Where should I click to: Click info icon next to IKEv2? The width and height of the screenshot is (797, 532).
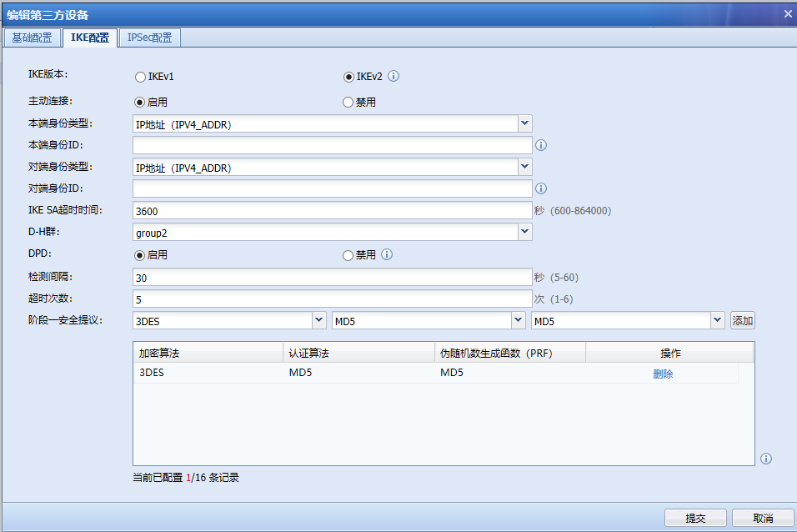pyautogui.click(x=393, y=76)
